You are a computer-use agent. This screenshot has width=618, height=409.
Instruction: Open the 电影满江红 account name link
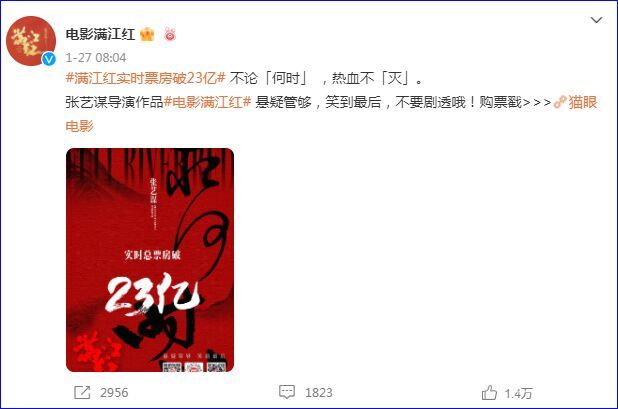(100, 35)
